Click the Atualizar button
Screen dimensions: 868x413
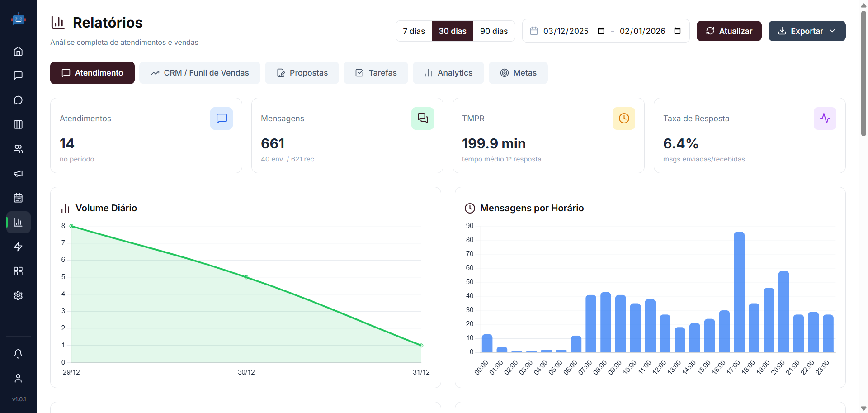point(729,31)
